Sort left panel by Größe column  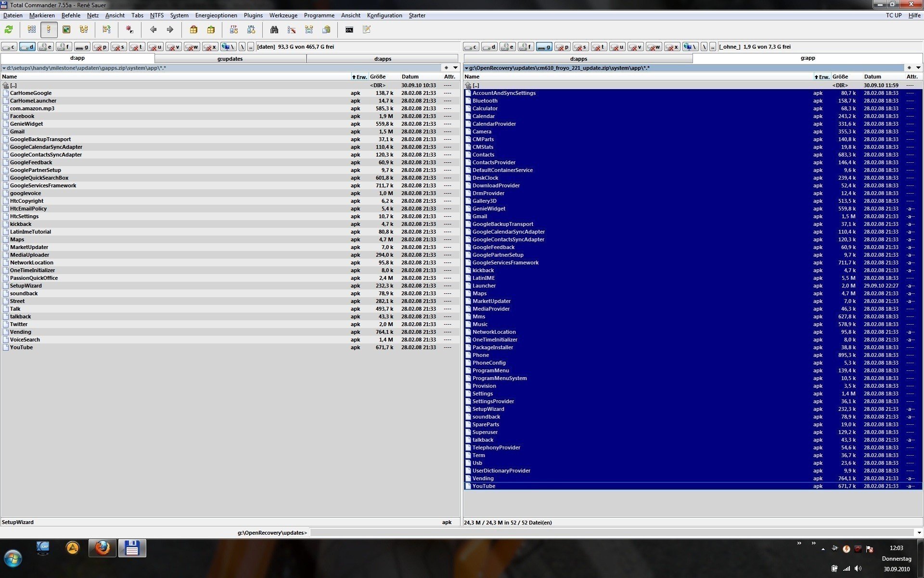click(384, 77)
